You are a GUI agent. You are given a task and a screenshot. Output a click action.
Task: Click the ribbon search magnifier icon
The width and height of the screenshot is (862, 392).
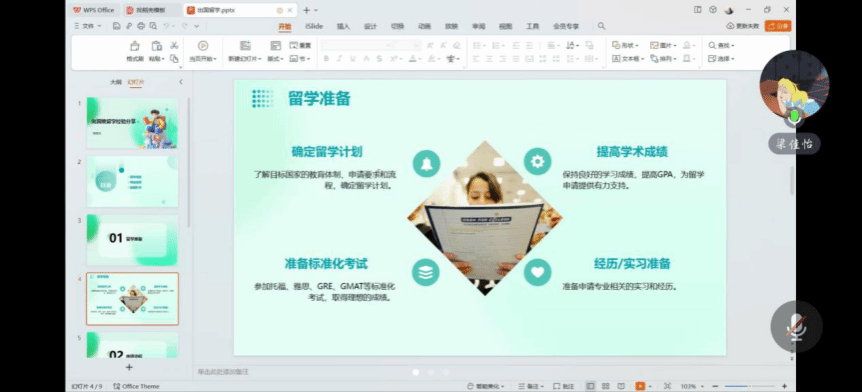pyautogui.click(x=601, y=26)
